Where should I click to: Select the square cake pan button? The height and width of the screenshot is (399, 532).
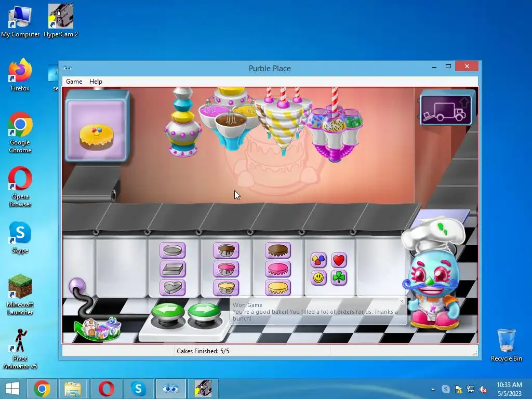click(x=172, y=269)
